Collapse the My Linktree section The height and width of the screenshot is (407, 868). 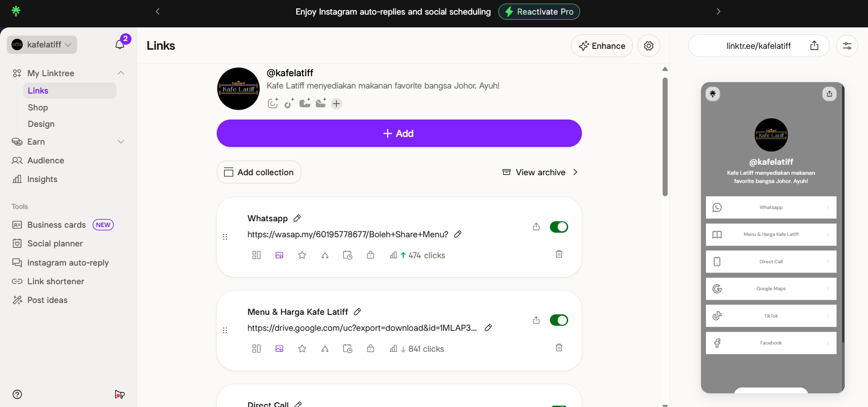pyautogui.click(x=121, y=73)
